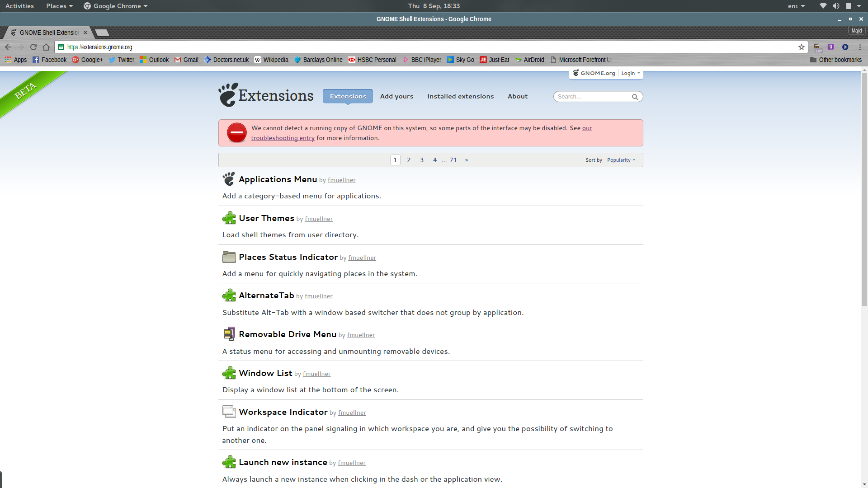Go to page 3 of results
The image size is (868, 488).
(422, 160)
